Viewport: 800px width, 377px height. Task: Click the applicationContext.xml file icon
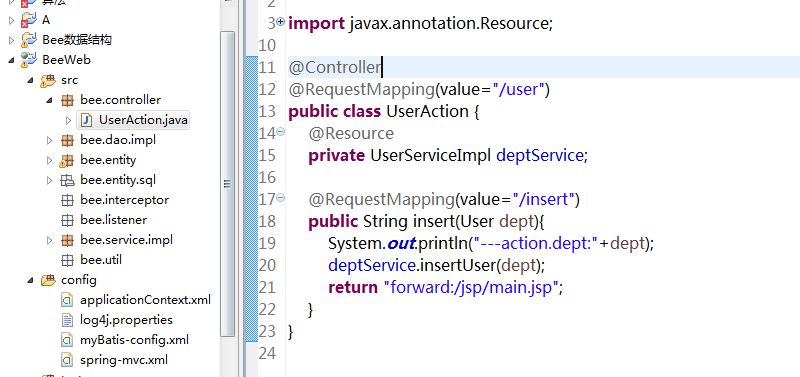coord(67,300)
